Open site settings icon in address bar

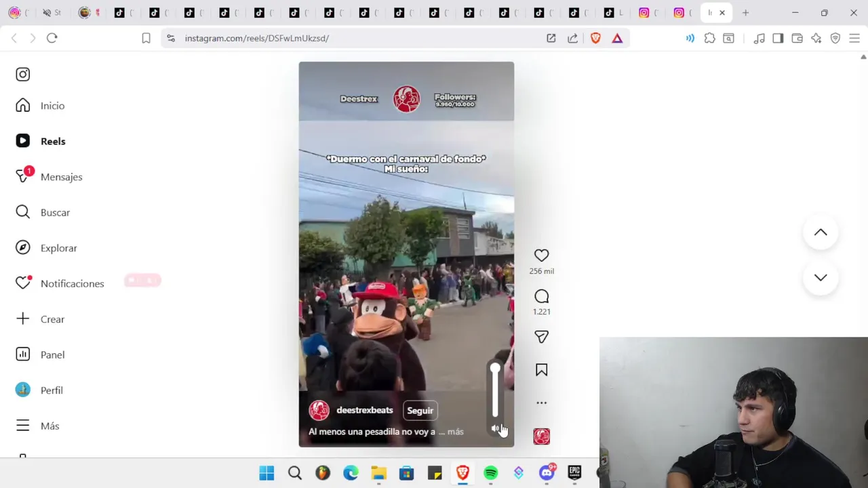pyautogui.click(x=171, y=39)
